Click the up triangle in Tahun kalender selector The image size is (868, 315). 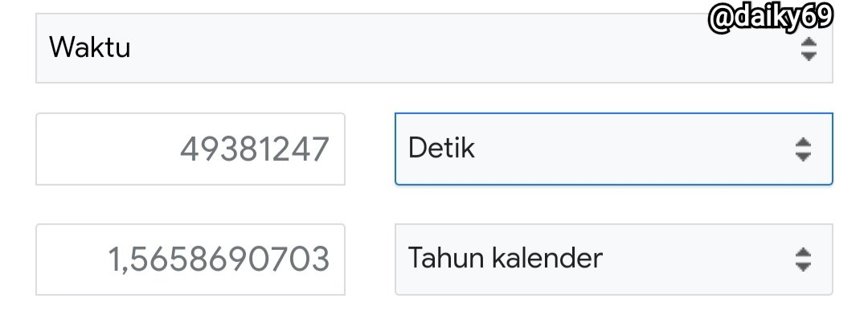803,252
